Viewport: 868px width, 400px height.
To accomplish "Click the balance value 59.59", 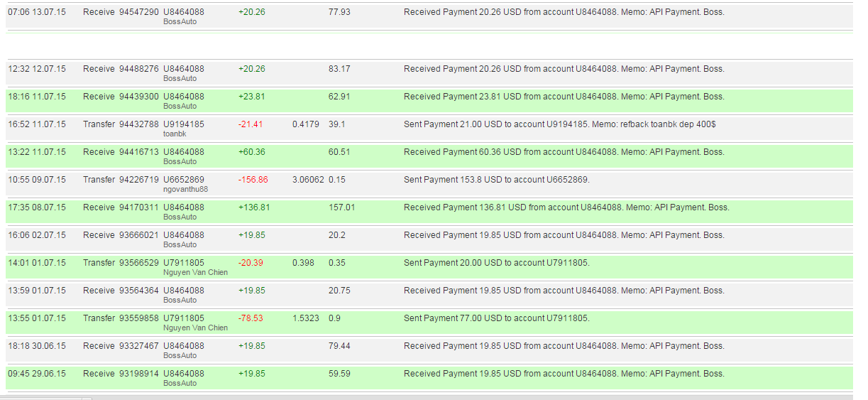I will tap(339, 374).
